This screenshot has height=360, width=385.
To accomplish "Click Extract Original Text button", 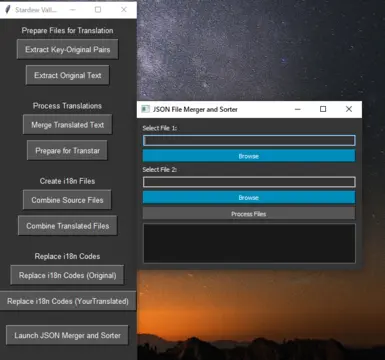I will pos(67,75).
